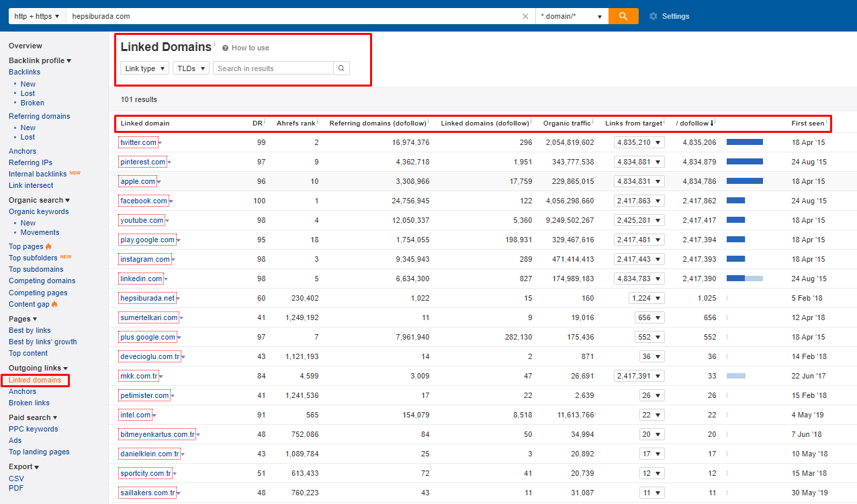This screenshot has height=504, width=857.
Task: Collapse the Paid search section
Action: tap(32, 417)
